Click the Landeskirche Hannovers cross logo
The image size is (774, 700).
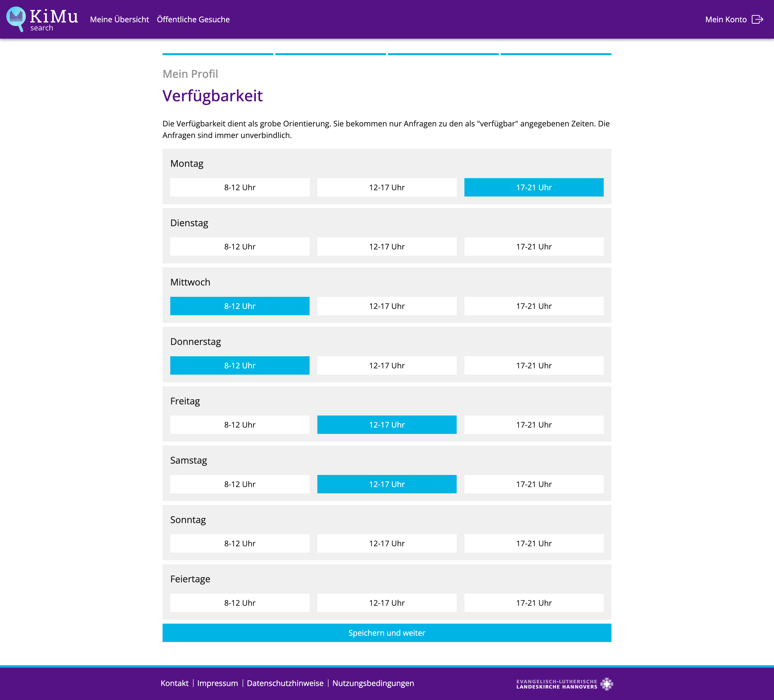[x=607, y=684]
